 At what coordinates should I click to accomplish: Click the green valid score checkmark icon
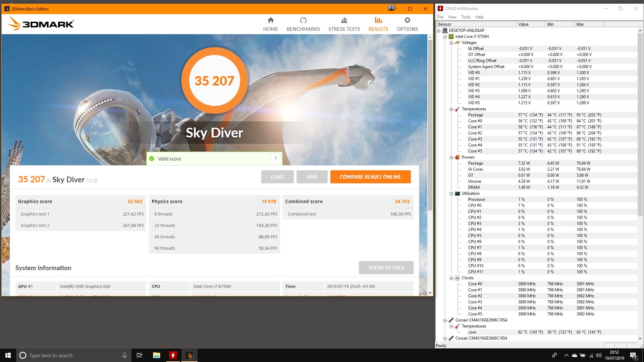click(x=152, y=159)
